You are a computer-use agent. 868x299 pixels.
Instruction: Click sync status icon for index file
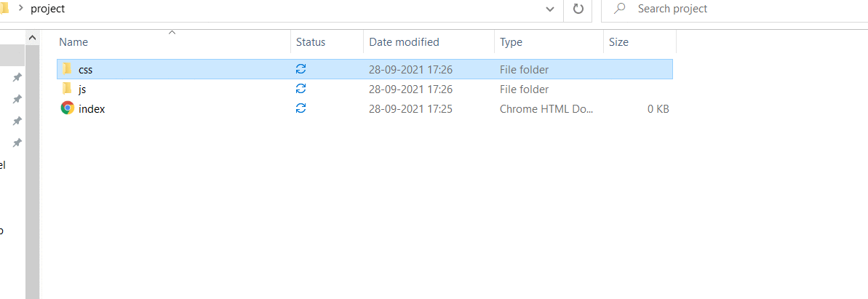coord(301,108)
